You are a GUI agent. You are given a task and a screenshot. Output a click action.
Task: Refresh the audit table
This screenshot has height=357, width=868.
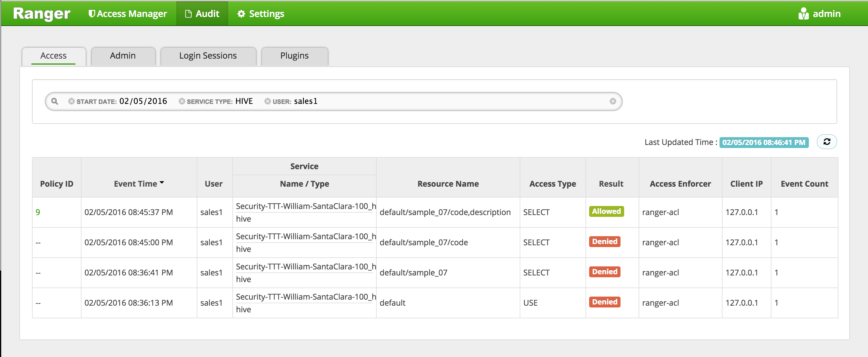click(826, 142)
